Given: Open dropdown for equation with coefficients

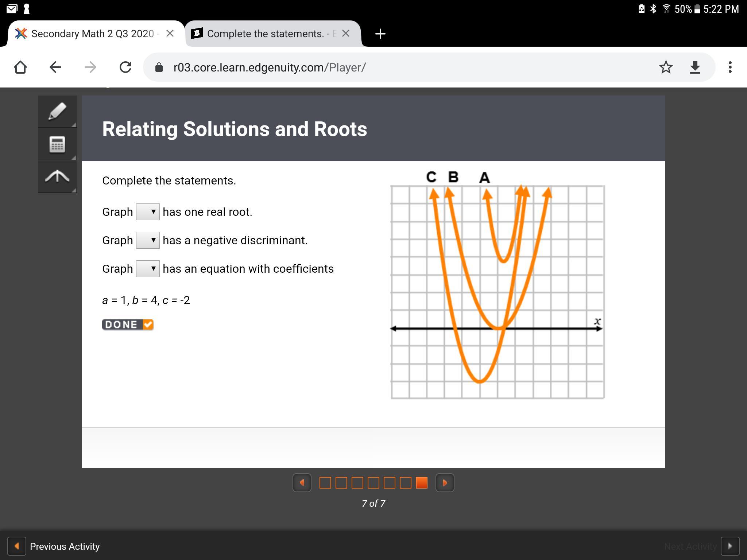Looking at the screenshot, I should (148, 269).
